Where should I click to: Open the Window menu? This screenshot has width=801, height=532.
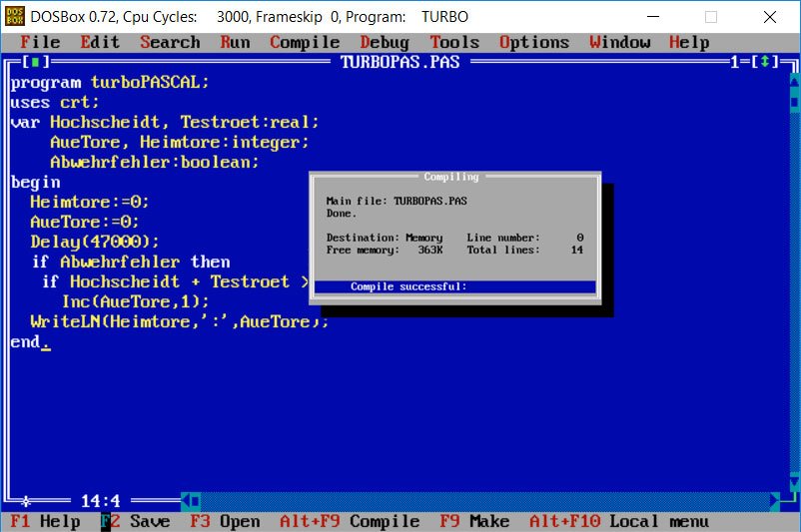[619, 42]
